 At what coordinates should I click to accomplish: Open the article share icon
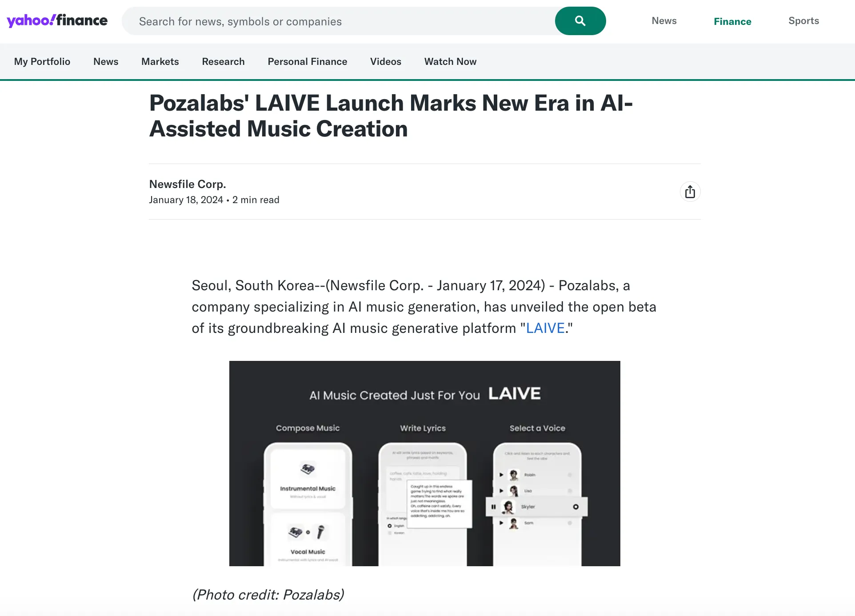coord(690,192)
